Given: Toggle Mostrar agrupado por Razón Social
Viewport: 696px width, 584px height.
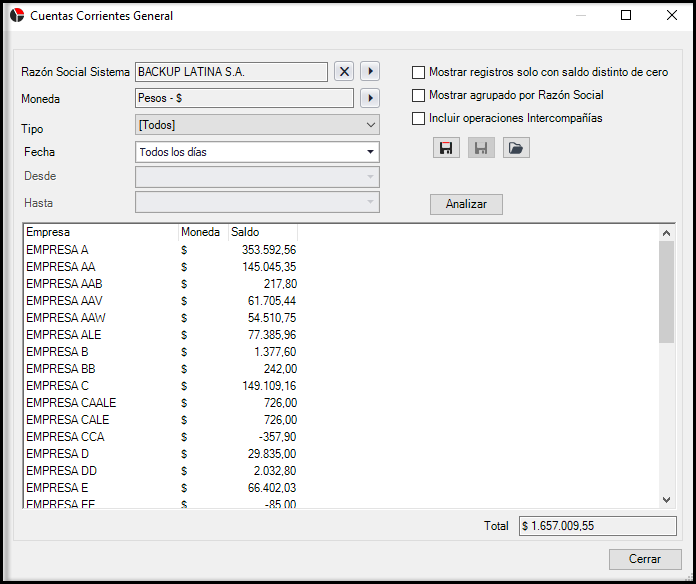Looking at the screenshot, I should (418, 95).
